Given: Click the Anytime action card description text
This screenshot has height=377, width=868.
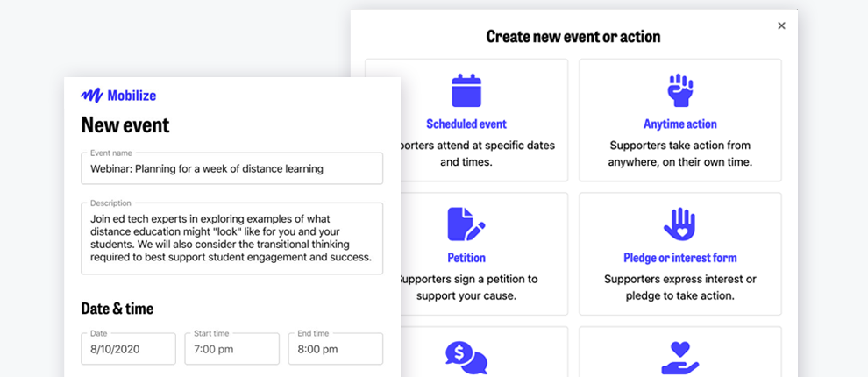Looking at the screenshot, I should coord(679,153).
